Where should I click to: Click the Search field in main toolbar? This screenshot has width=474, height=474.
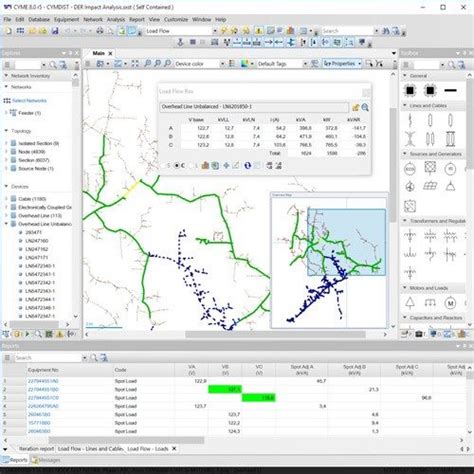click(347, 31)
